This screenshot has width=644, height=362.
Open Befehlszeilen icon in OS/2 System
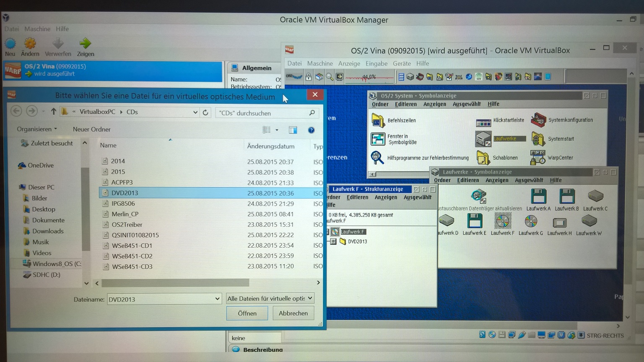(378, 121)
